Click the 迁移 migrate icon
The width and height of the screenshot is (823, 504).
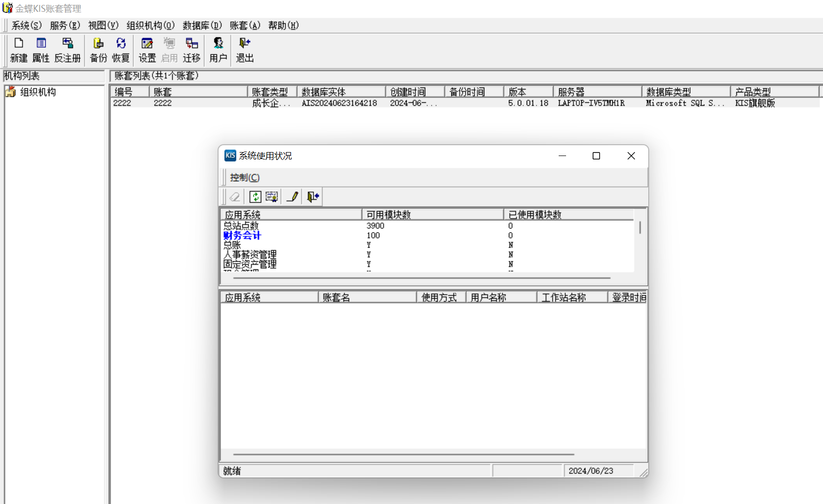191,50
